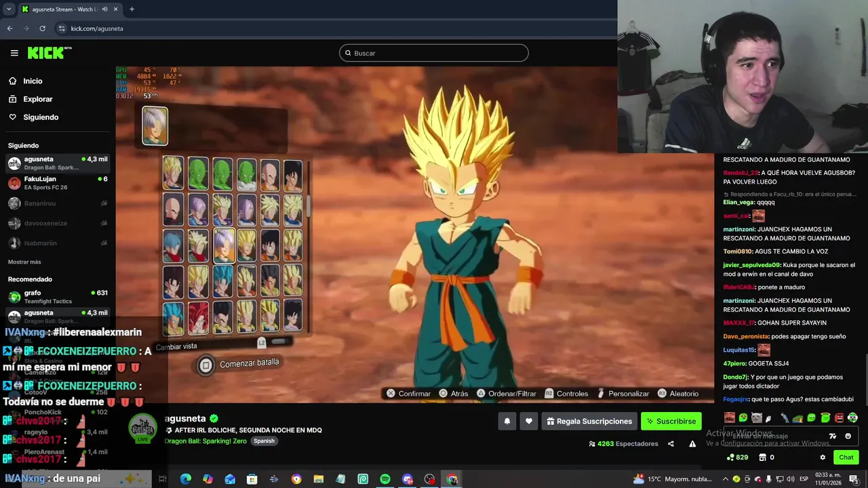The width and height of the screenshot is (868, 488).
Task: Click the green Chat send button
Action: point(846,457)
